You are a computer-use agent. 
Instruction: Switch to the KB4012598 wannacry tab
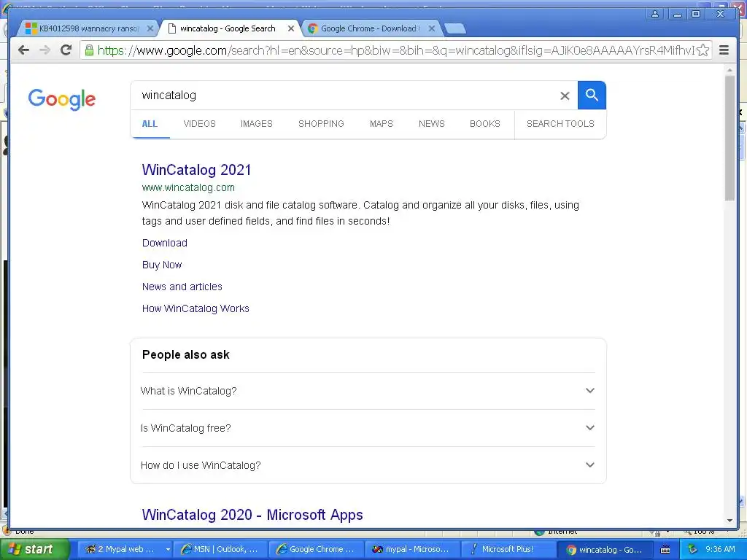[88, 28]
